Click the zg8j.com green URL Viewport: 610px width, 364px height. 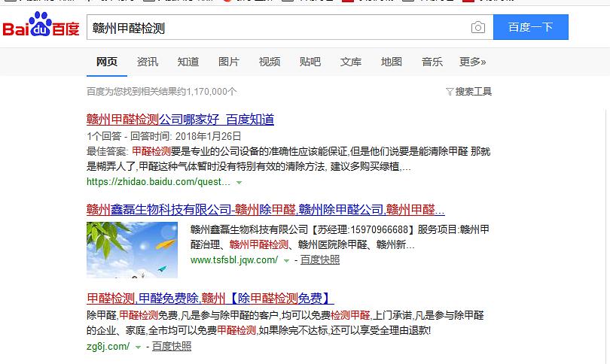pos(108,346)
